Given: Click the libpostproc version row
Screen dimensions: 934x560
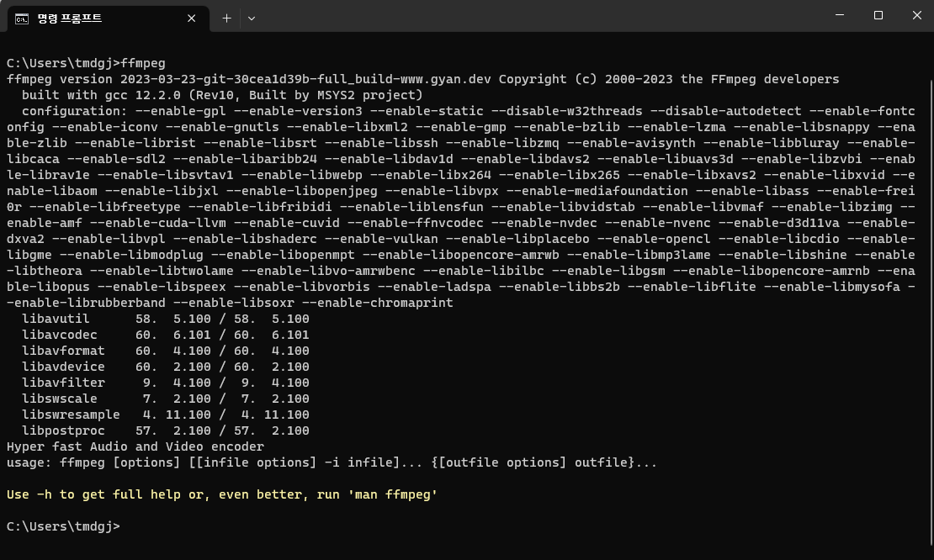Looking at the screenshot, I should [166, 431].
